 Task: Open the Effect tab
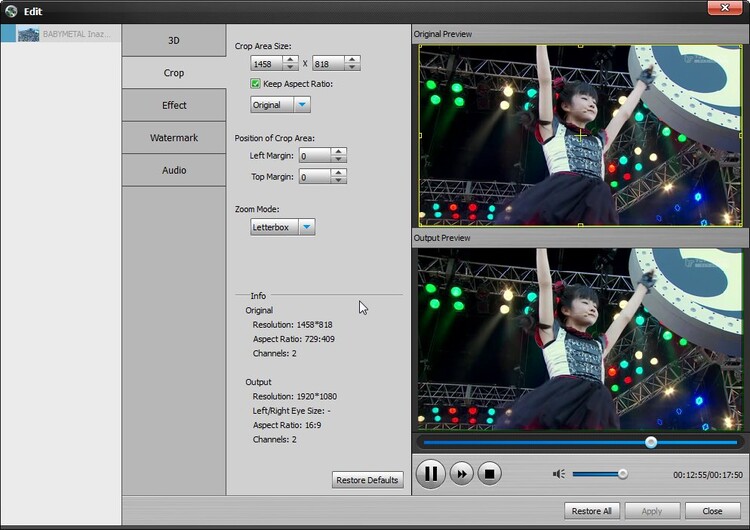[x=174, y=105]
